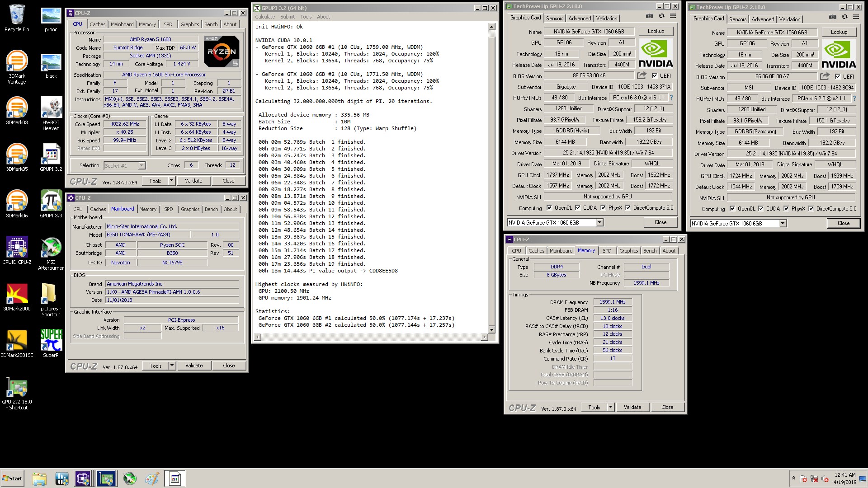Viewport: 868px width, 488px height.
Task: Open the Calculate menu in GPUPI
Action: point(265,17)
